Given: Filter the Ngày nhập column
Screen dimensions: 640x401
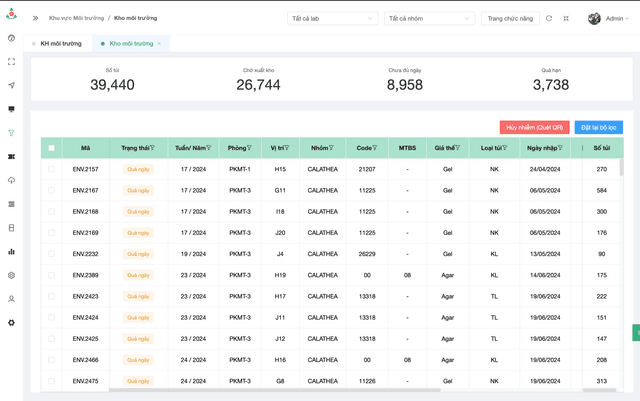Looking at the screenshot, I should pos(560,148).
